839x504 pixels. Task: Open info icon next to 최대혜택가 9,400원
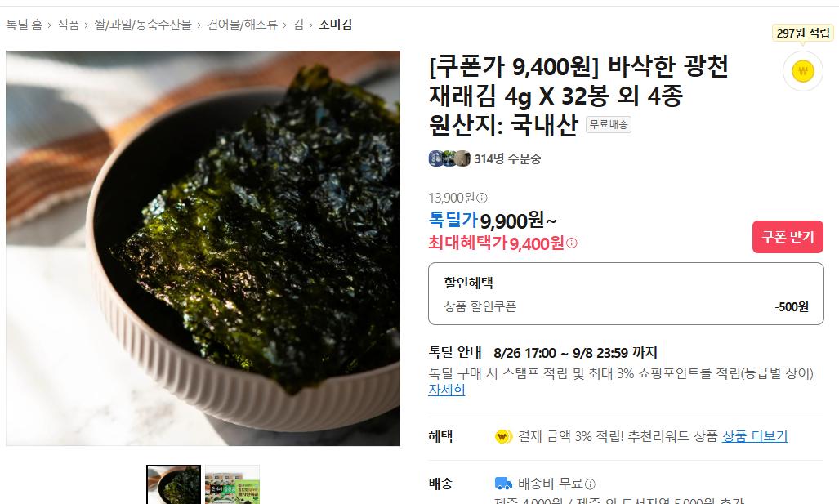[572, 243]
